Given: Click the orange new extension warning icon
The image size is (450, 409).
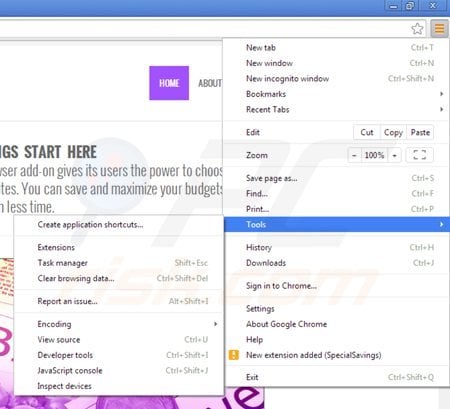Looking at the screenshot, I should pos(234,355).
